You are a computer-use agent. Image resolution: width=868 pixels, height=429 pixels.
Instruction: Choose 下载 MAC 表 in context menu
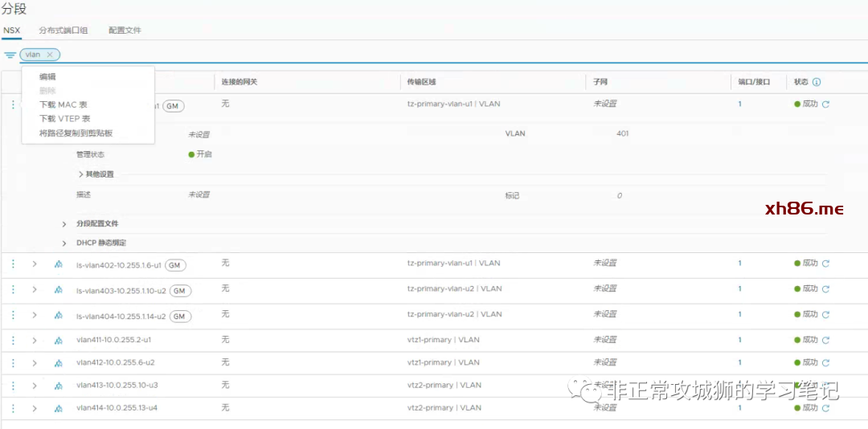click(x=63, y=104)
